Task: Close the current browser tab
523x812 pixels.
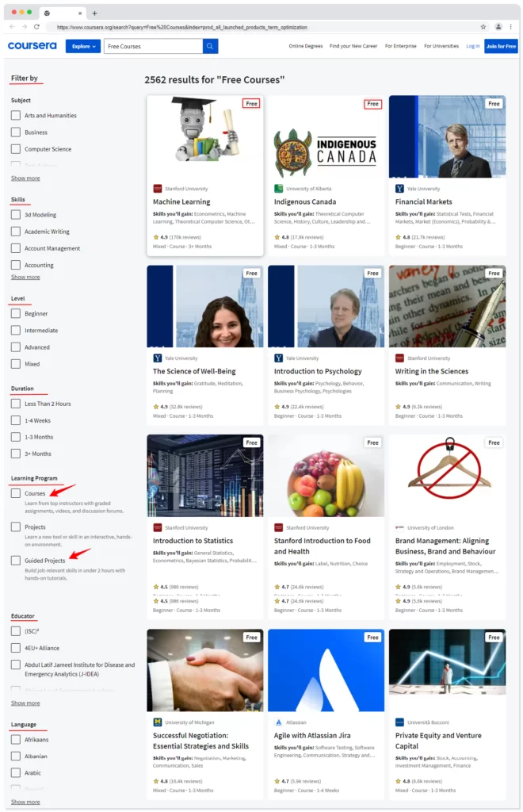Action: coord(80,13)
